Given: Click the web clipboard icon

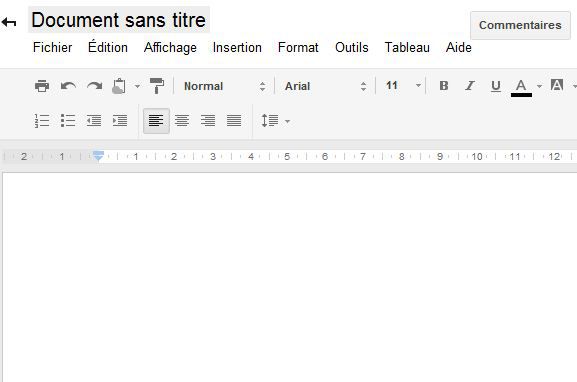Looking at the screenshot, I should tap(119, 86).
